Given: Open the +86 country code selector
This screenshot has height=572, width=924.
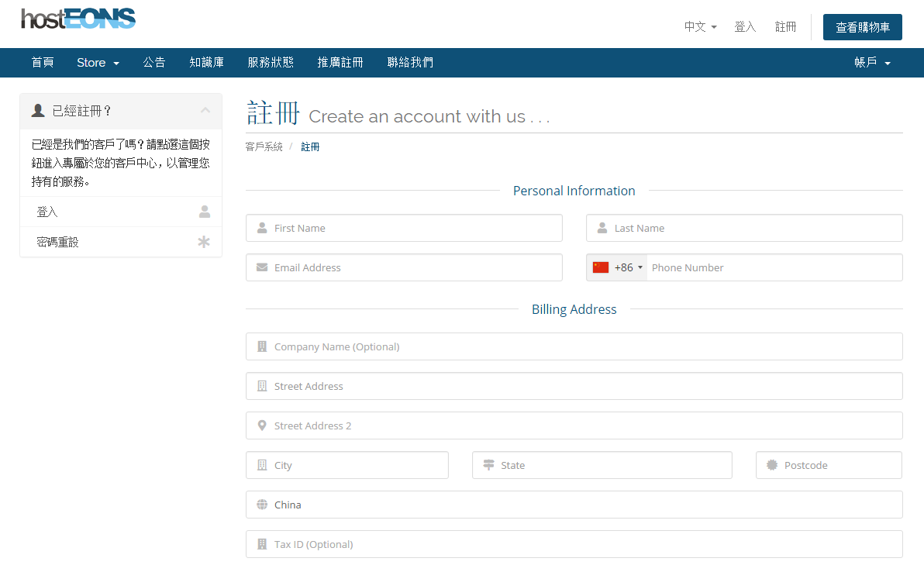Looking at the screenshot, I should (618, 267).
